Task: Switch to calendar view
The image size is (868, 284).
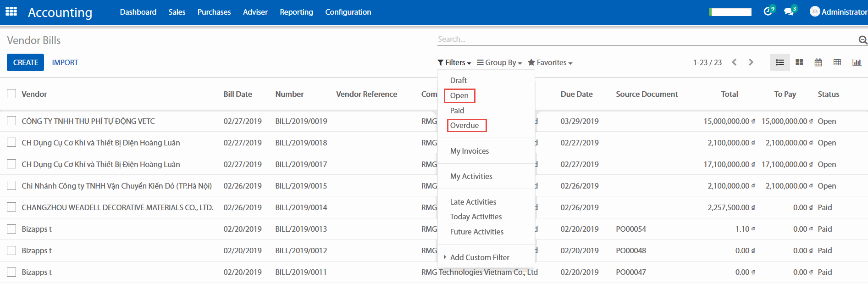Action: pyautogui.click(x=818, y=62)
